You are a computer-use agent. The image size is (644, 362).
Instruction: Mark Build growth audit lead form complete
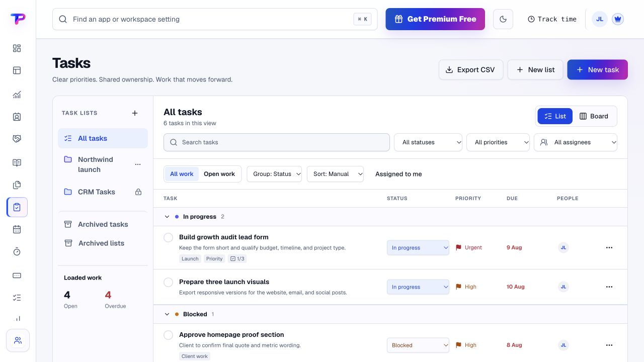pyautogui.click(x=169, y=237)
